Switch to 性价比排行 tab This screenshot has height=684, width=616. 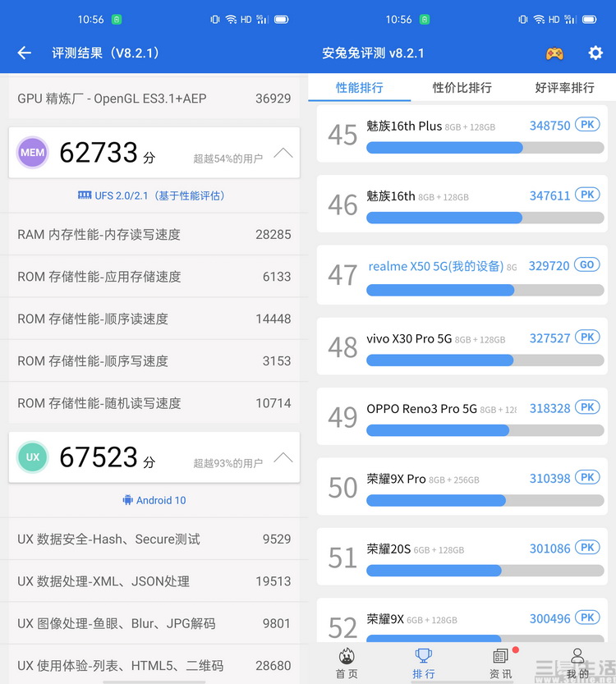pyautogui.click(x=462, y=88)
